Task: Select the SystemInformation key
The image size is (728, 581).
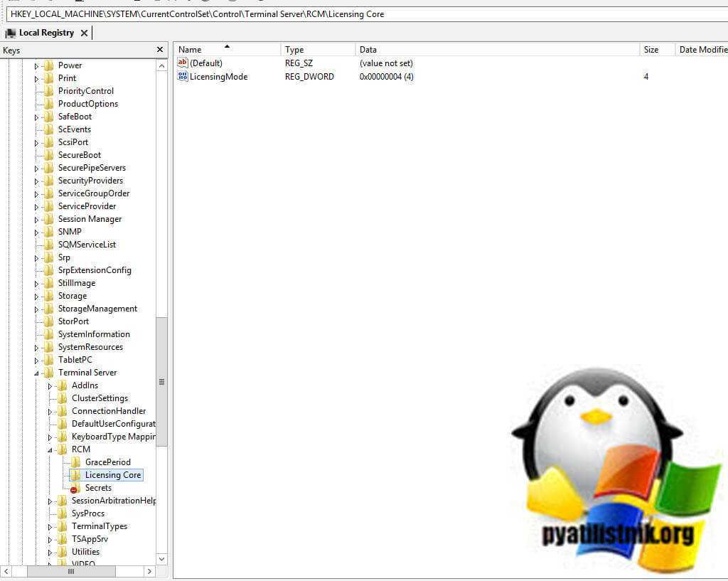Action: point(94,334)
